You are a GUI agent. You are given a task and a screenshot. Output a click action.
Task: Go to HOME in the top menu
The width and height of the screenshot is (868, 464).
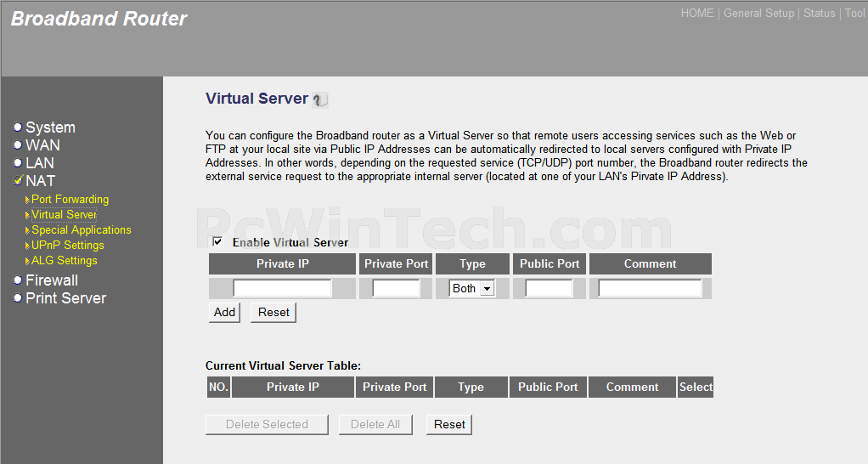click(x=697, y=14)
